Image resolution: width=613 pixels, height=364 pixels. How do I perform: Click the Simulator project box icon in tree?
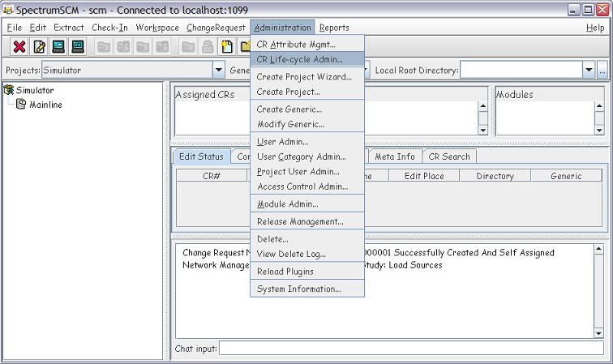pos(8,90)
